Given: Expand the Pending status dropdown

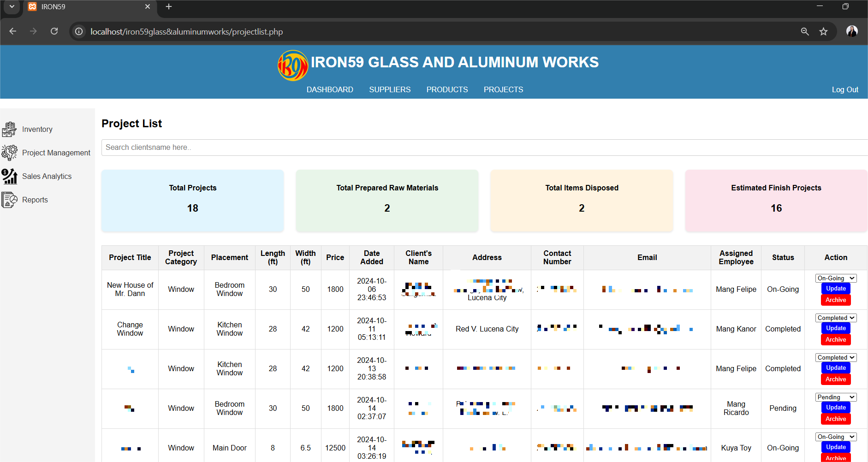Looking at the screenshot, I should tap(836, 397).
